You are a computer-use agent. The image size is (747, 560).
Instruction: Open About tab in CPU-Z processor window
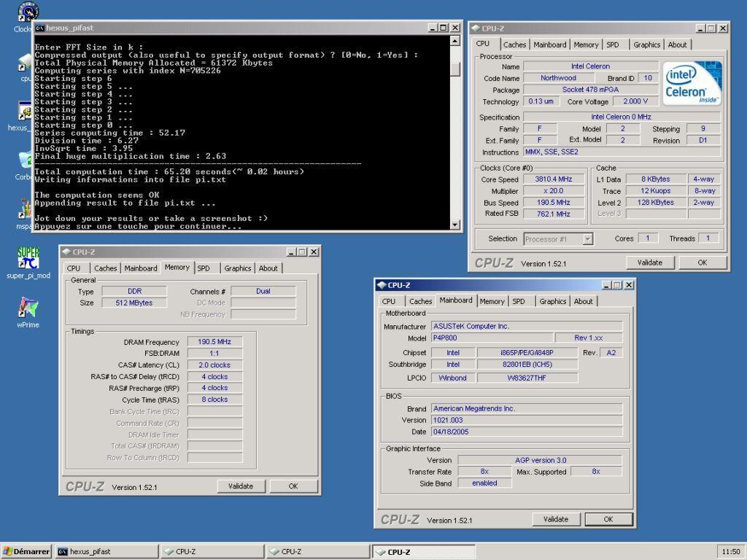[677, 44]
